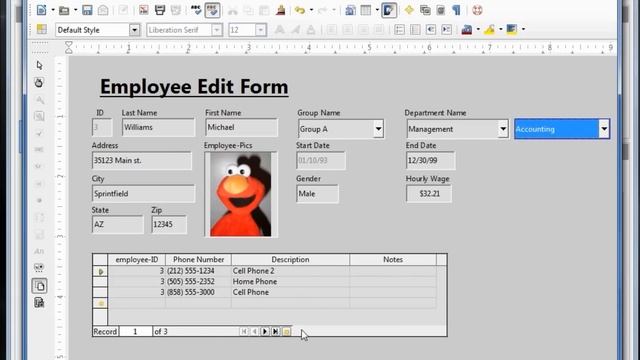640x360 pixels.
Task: Export directly as PDF
Action: 144,10
